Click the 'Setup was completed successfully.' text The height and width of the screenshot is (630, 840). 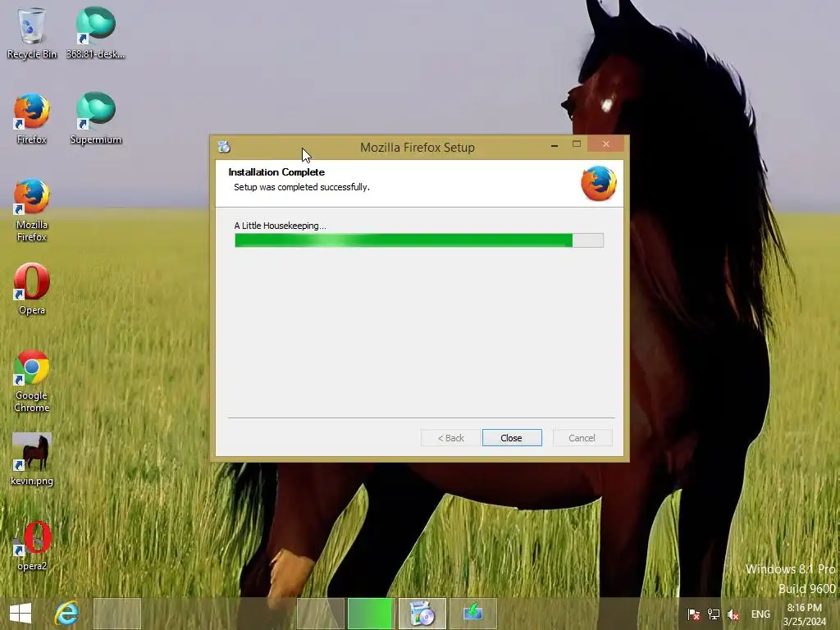coord(302,187)
